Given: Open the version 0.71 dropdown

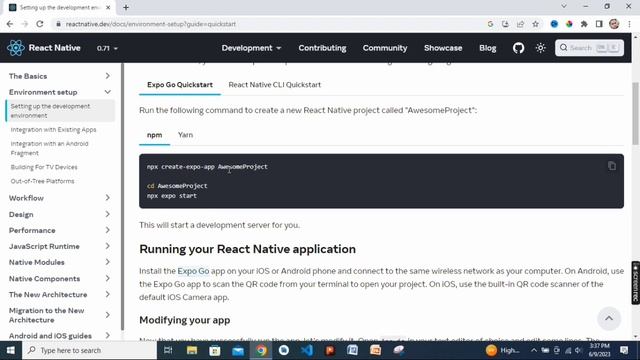Looking at the screenshot, I should pos(107,48).
